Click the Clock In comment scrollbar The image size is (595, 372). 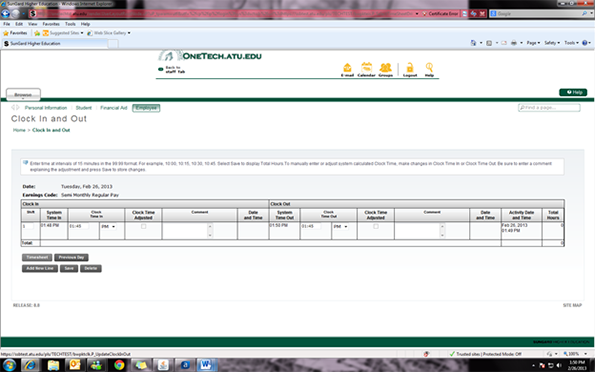coord(210,230)
